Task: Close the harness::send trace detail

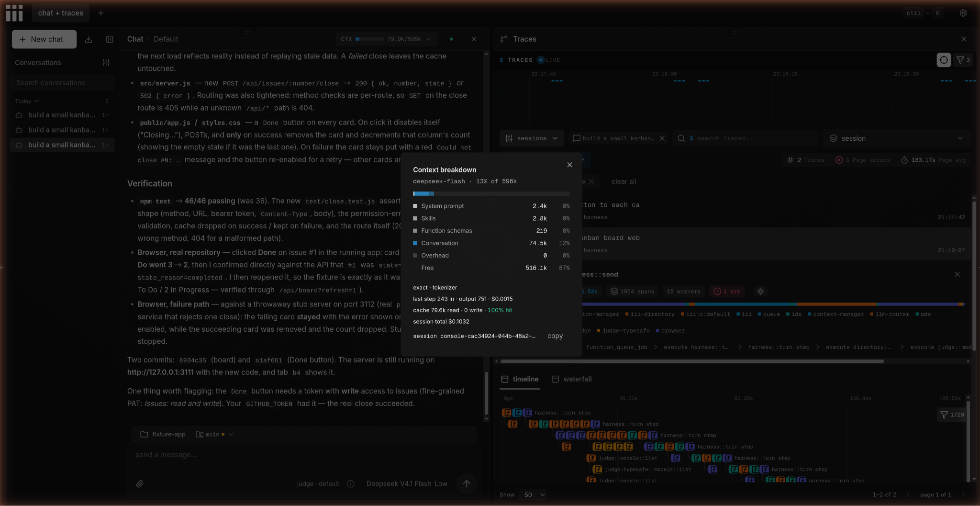Action: (x=957, y=274)
